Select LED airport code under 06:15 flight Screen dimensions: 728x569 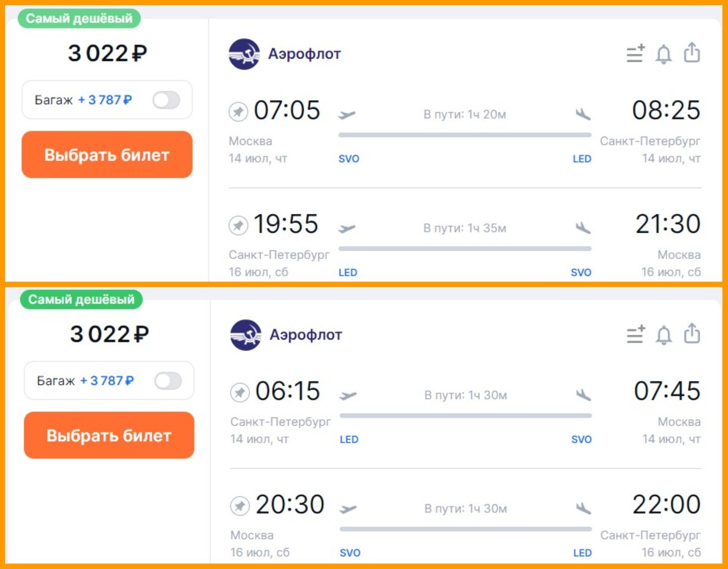click(x=349, y=439)
